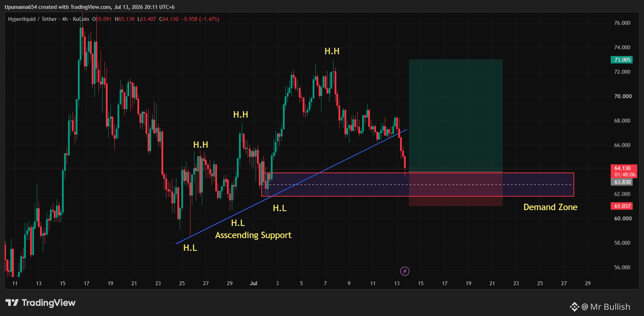Click the final "29" label ending the date axis
644x316 pixels.
(588, 283)
